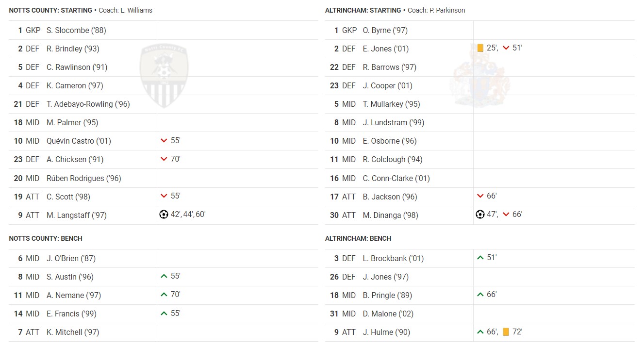Image resolution: width=644 pixels, height=348 pixels.
Task: Click the goal ball icon beside M. Langstaff
Action: tap(164, 214)
